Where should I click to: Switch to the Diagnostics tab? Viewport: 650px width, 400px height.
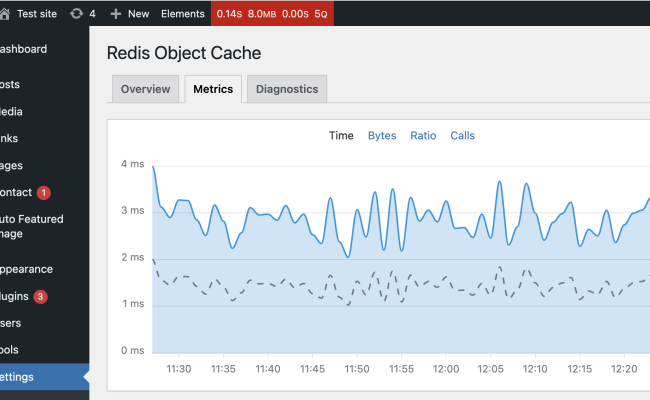coord(287,89)
